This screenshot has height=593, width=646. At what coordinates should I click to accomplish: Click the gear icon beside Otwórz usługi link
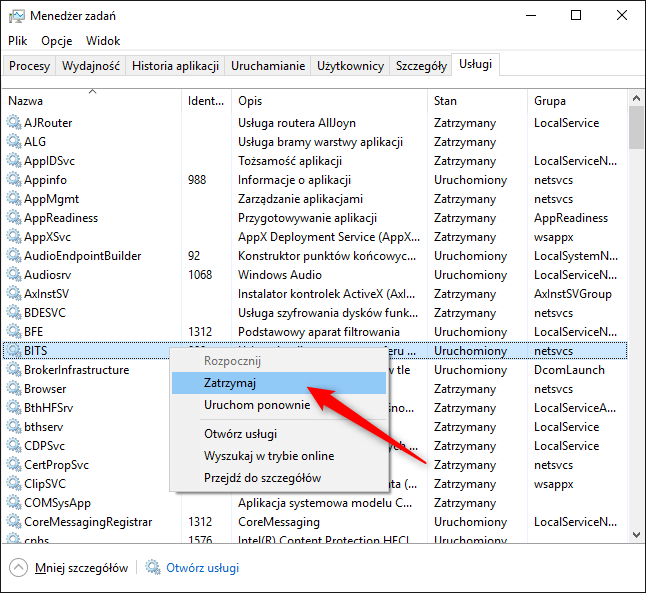pos(153,568)
